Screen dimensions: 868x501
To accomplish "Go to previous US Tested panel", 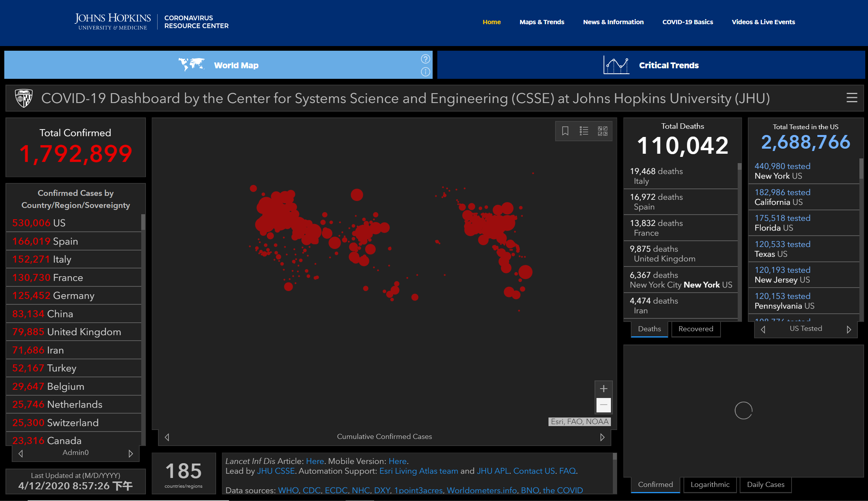I will (763, 330).
